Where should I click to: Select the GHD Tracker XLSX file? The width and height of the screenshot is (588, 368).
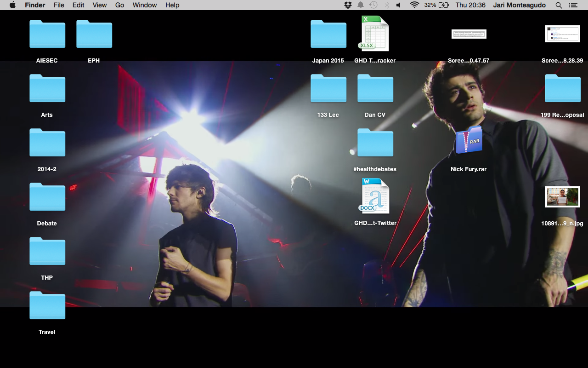pos(374,34)
